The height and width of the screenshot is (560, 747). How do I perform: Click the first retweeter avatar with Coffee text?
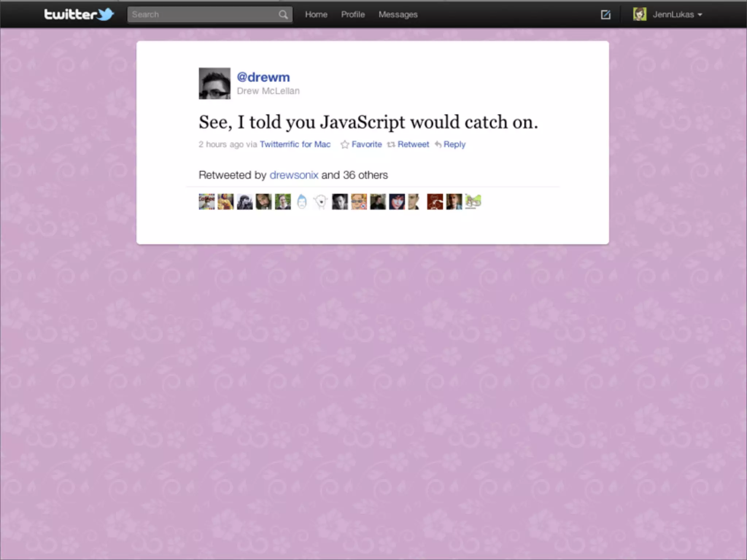click(x=206, y=202)
